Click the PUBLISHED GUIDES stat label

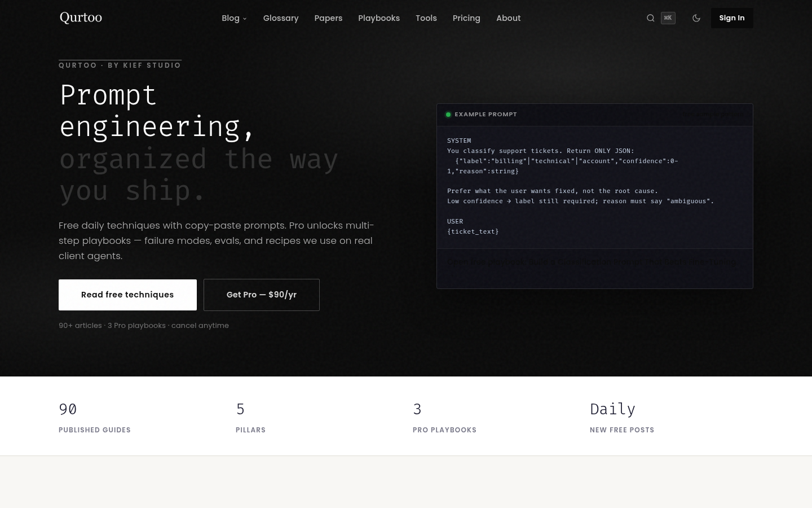[95, 430]
